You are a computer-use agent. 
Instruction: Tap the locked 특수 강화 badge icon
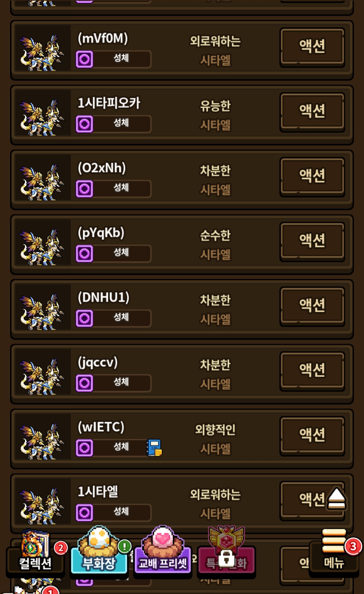[x=226, y=550]
